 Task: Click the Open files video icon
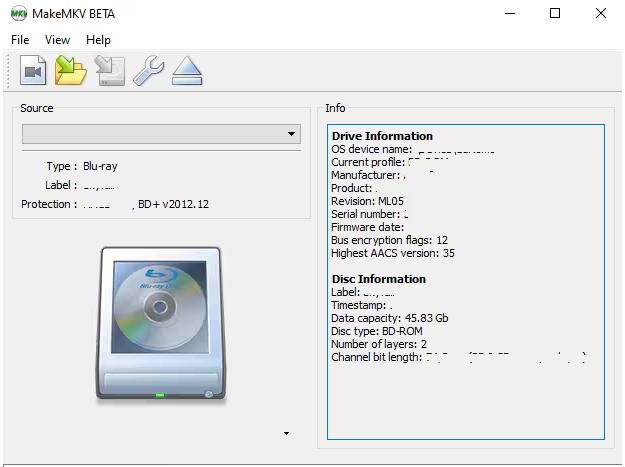coord(33,70)
